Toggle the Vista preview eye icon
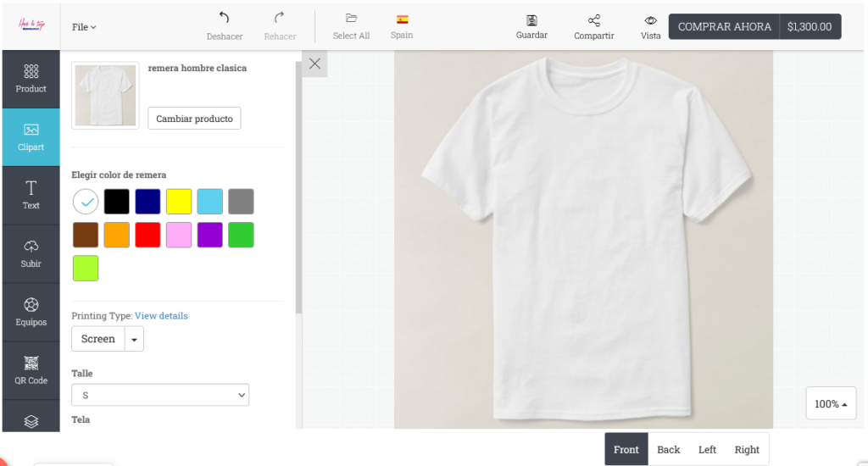 pyautogui.click(x=650, y=19)
